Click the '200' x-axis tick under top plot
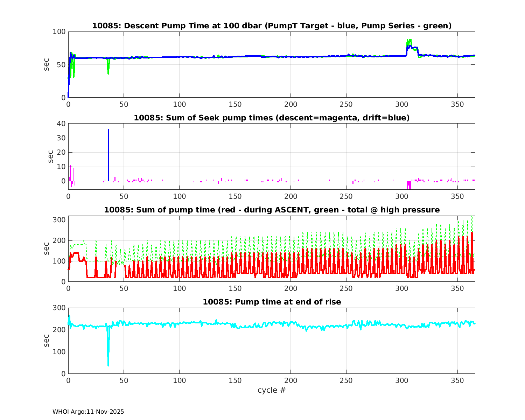525x420 pixels. 290,104
